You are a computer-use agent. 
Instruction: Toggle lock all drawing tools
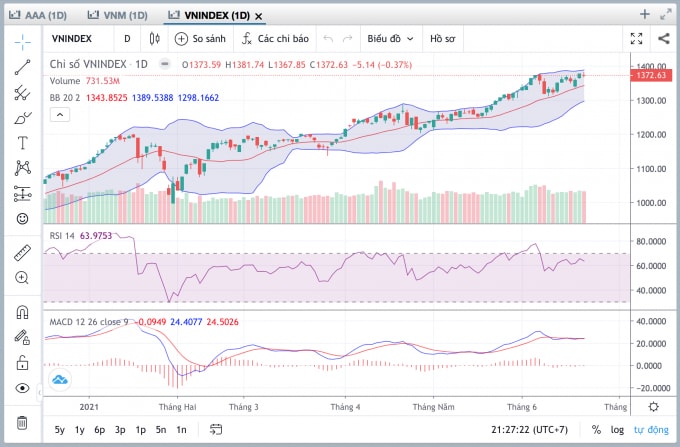[23, 362]
